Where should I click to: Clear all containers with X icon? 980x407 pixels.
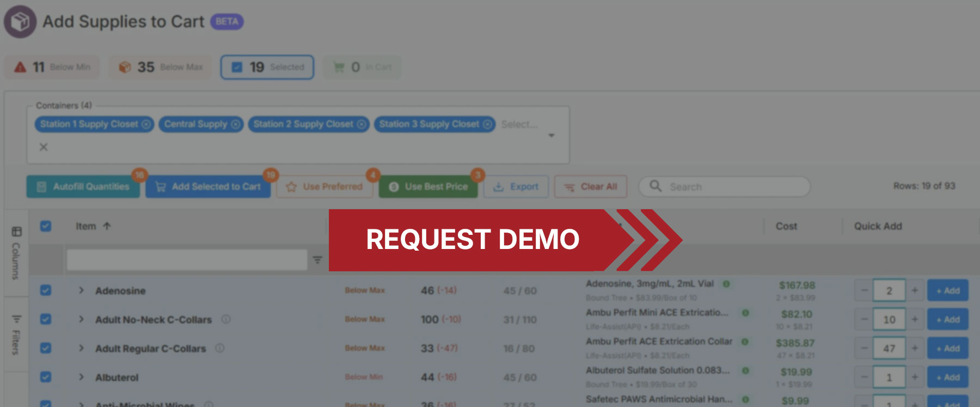(44, 147)
